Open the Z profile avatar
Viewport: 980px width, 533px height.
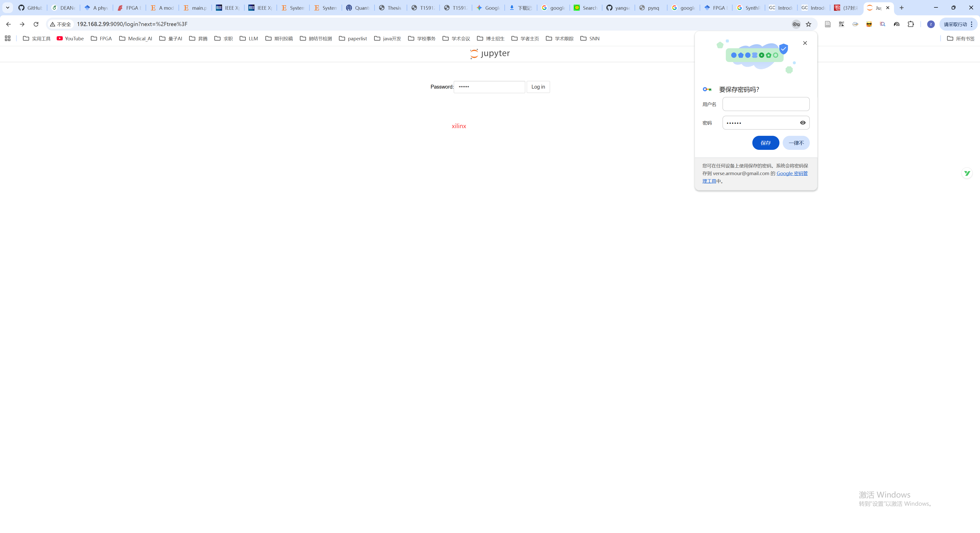(x=930, y=24)
